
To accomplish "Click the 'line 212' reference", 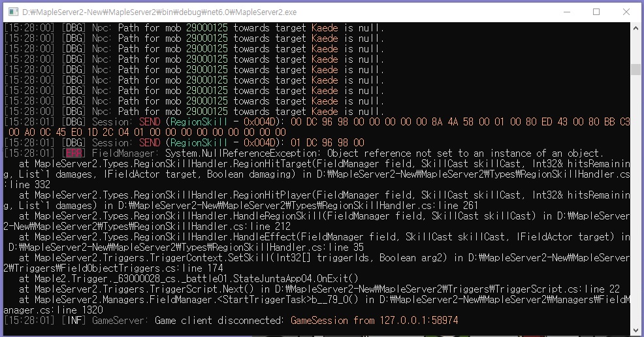I will pos(270,227).
